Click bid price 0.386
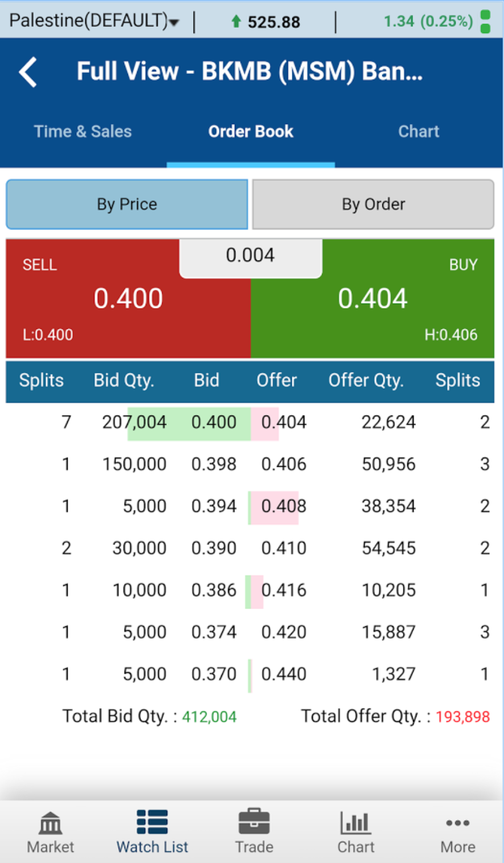 (214, 590)
